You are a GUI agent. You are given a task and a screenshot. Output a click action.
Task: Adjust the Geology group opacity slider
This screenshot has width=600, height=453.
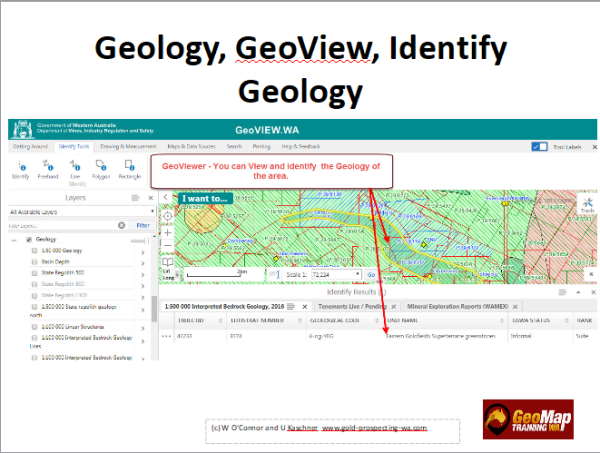[x=140, y=241]
